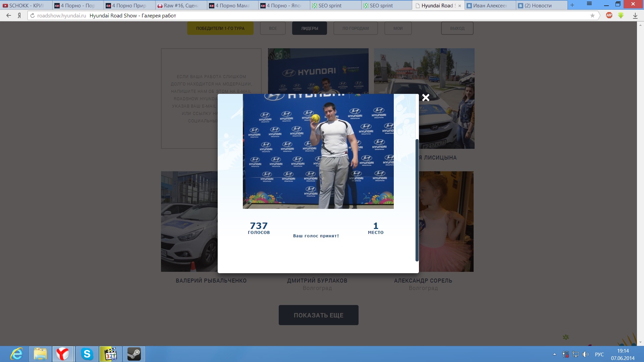Open the browser downloads arrow icon
644x362 pixels.
[635, 15]
